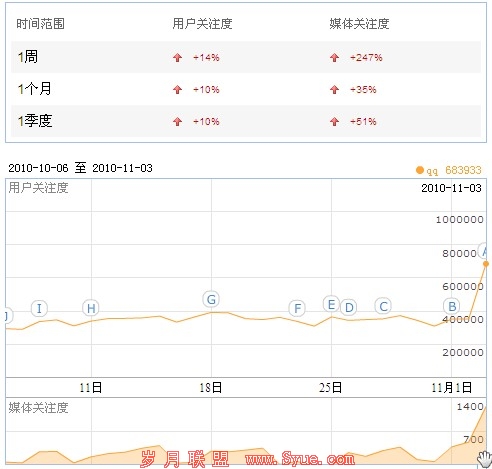The image size is (492, 469).
Task: Select the 1个月 time range row
Action: pos(246,89)
